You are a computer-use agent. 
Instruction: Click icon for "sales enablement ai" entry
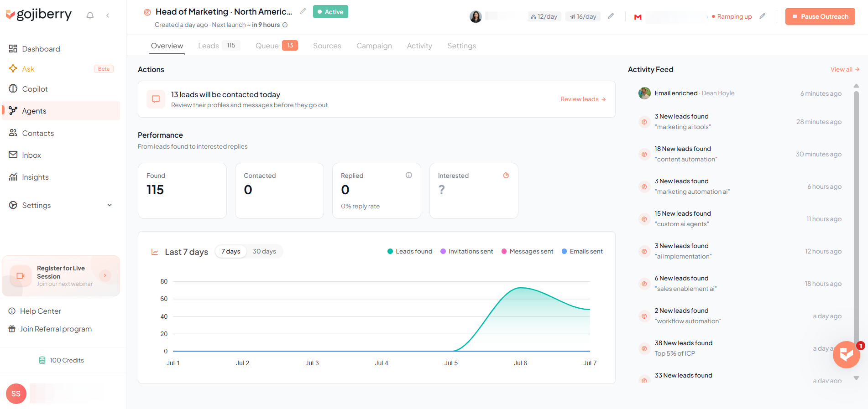(x=644, y=284)
